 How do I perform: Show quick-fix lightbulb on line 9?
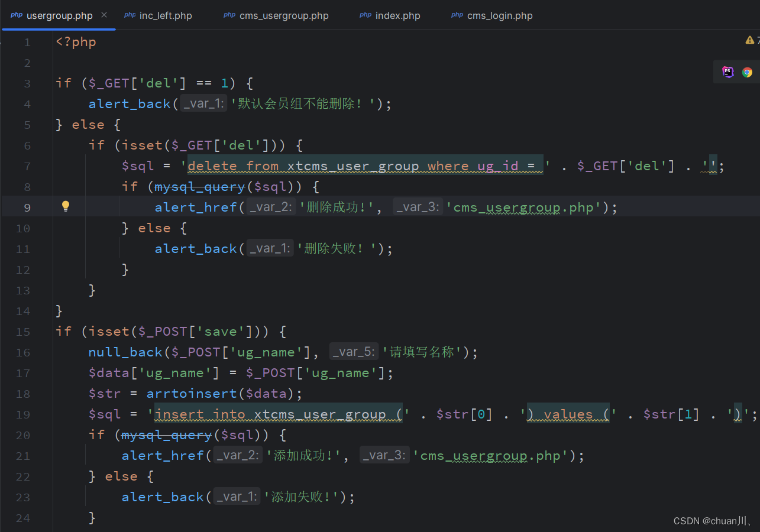66,206
